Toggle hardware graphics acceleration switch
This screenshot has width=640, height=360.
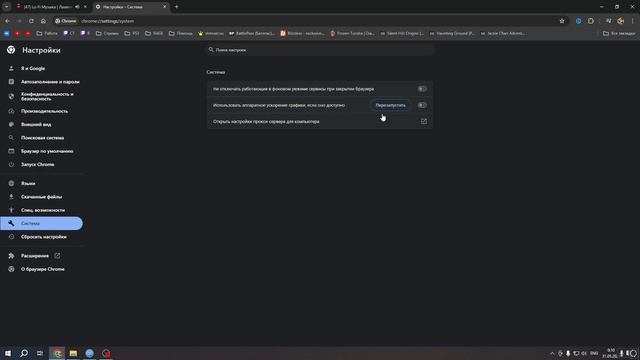(x=422, y=105)
